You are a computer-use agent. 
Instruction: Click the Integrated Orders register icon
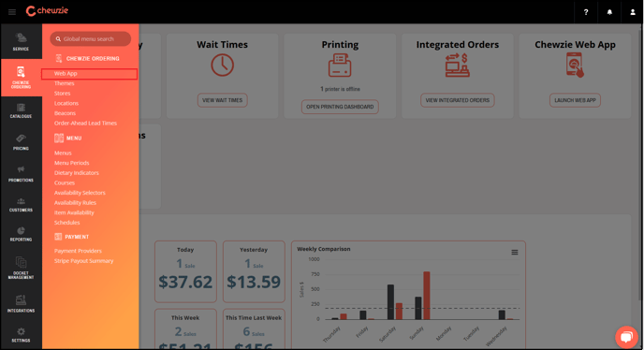tap(458, 66)
